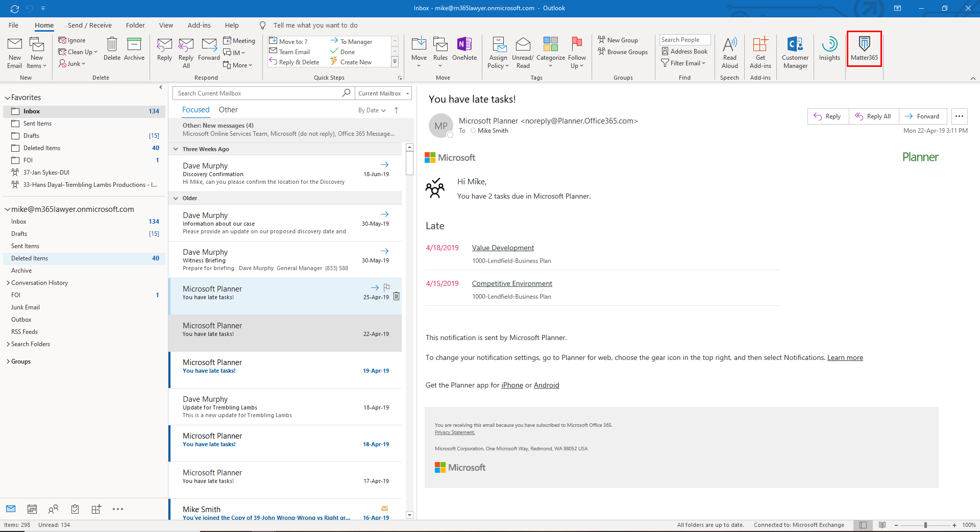Launch Customer Manager
The width and height of the screenshot is (980, 532).
point(795,52)
